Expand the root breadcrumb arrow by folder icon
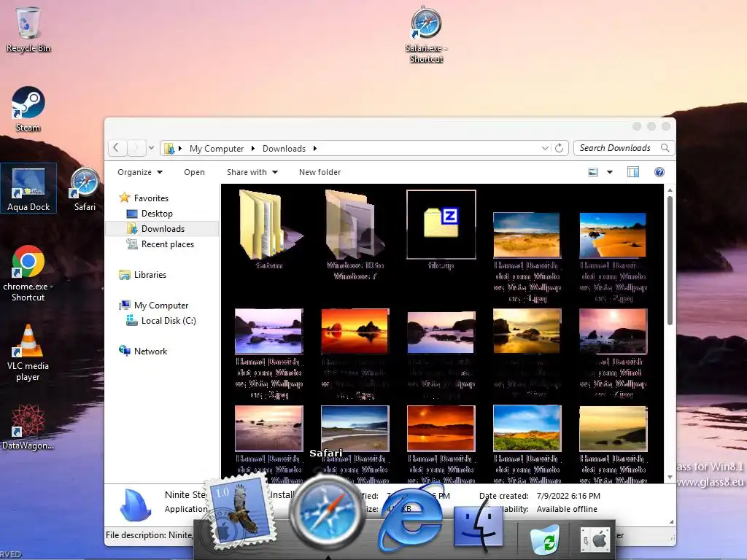This screenshot has height=560, width=747. pyautogui.click(x=180, y=149)
